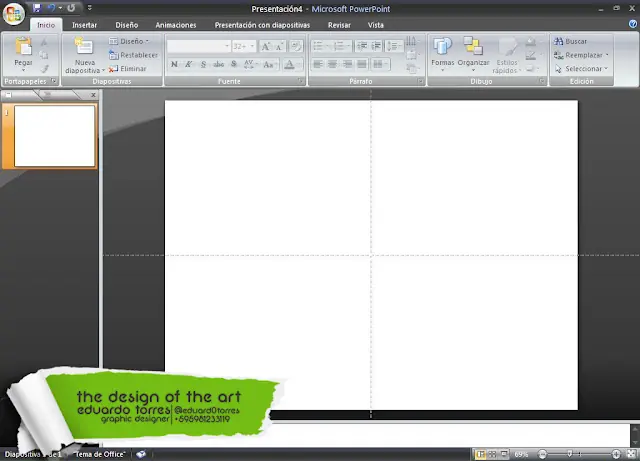Viewport: 640px width, 461px height.
Task: Toggle underline (S) formatting
Action: tap(203, 64)
